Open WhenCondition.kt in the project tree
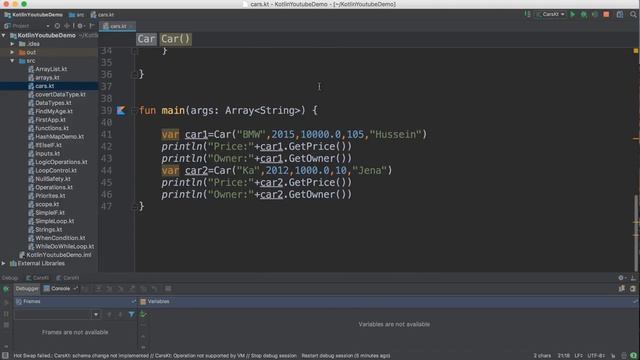This screenshot has height=360, width=640. [60, 238]
